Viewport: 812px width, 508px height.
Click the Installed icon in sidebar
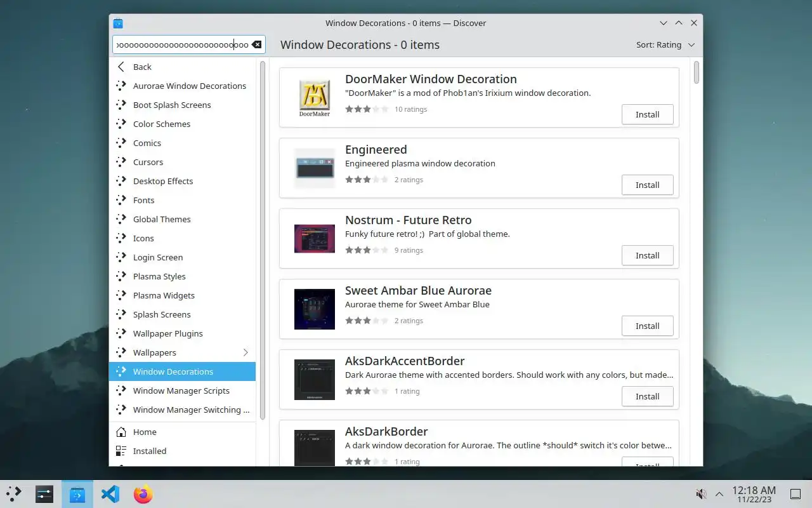coord(121,451)
